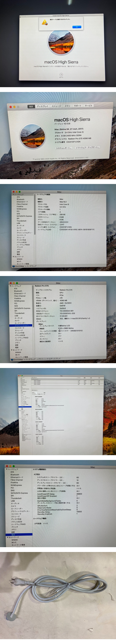Select Ethernetカード in the hardware overview sidebar
The width and height of the screenshot is (116, 644).
[x=22, y=202]
